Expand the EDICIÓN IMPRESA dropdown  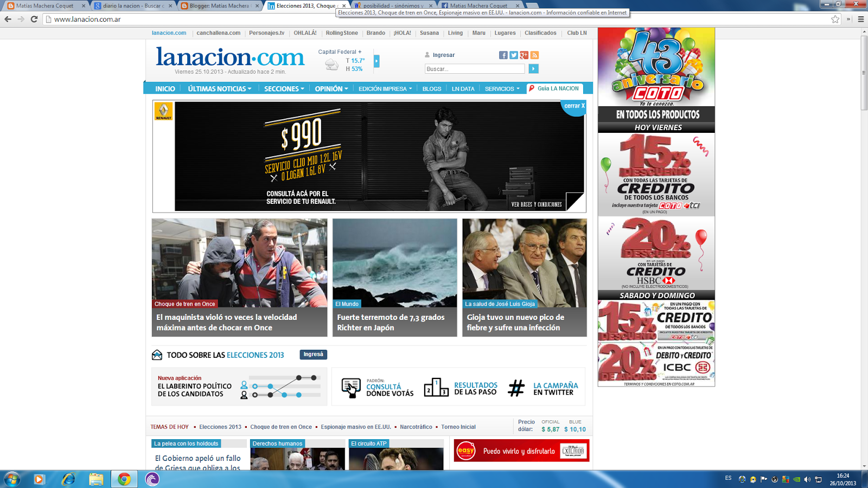(385, 89)
